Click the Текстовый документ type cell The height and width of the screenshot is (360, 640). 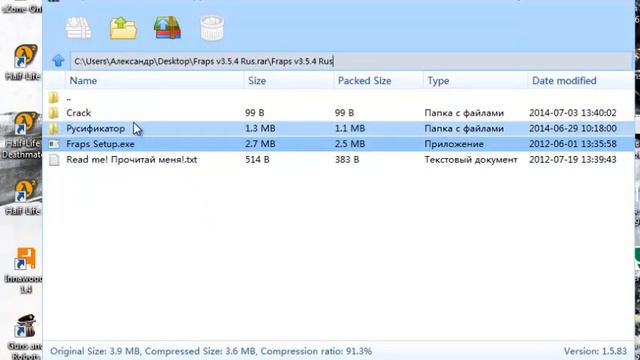point(471,160)
